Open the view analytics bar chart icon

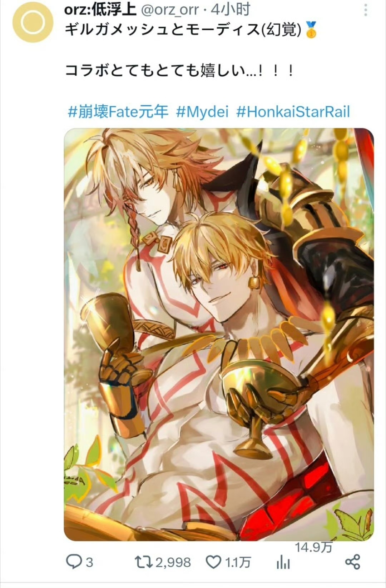(283, 562)
